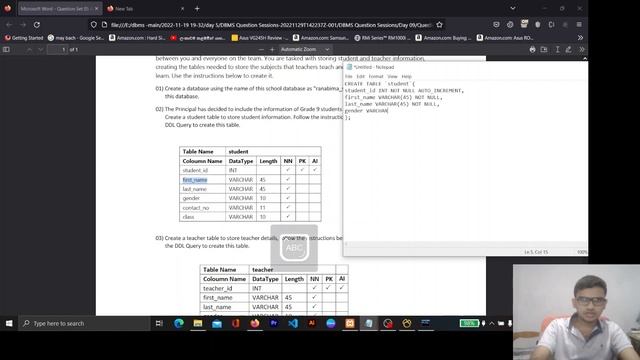Open the Amazon.com: Samsun bookmark
The width and height of the screenshot is (640, 360).
(321, 38)
